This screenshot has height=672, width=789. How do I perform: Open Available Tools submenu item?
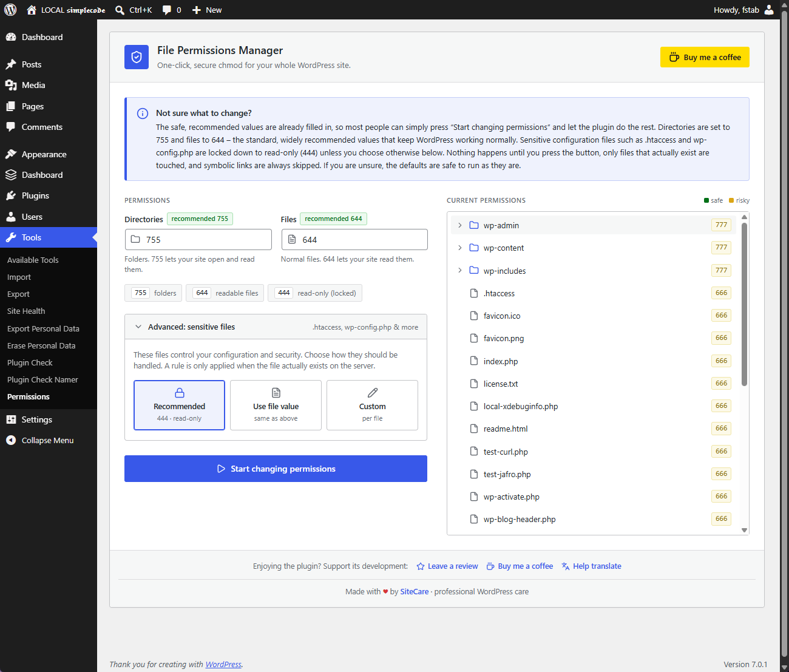pyautogui.click(x=33, y=260)
